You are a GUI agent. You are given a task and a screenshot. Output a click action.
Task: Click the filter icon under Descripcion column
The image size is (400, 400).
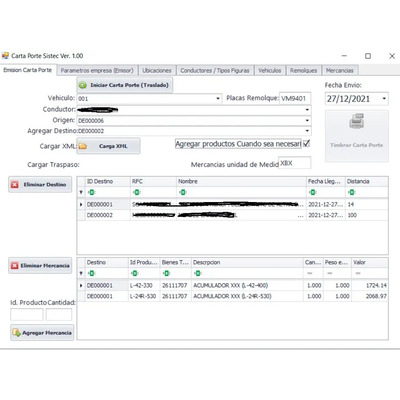coord(198,273)
